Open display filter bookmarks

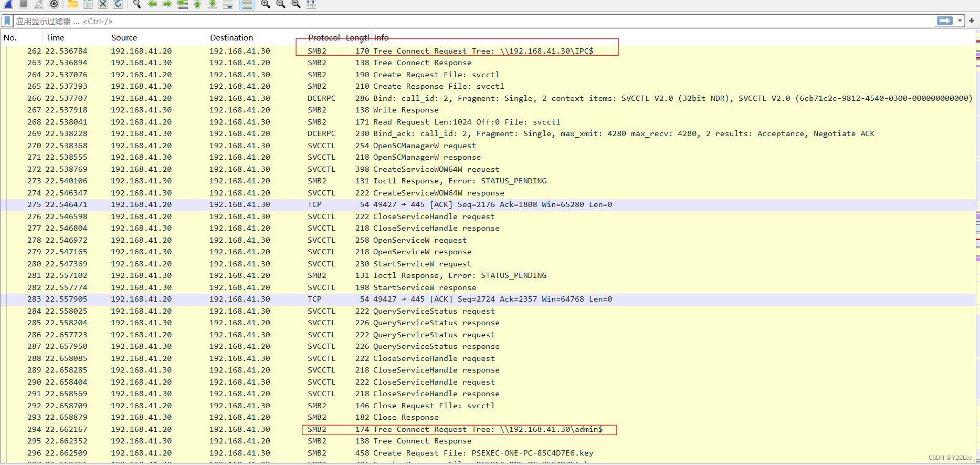tap(7, 21)
